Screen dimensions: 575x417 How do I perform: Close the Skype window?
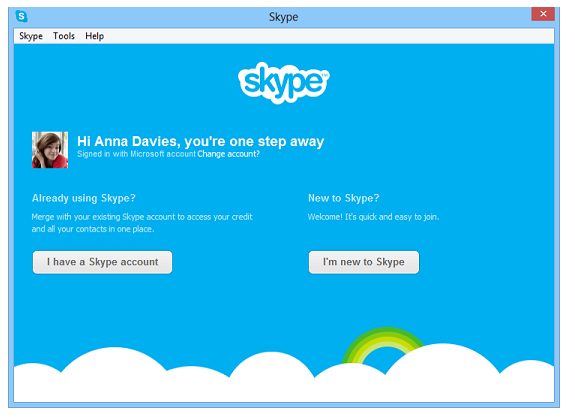click(543, 14)
